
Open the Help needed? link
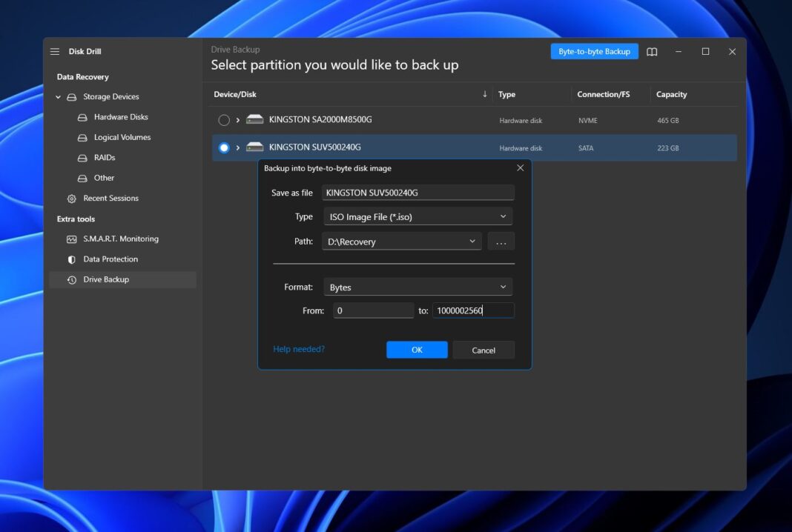pyautogui.click(x=299, y=349)
